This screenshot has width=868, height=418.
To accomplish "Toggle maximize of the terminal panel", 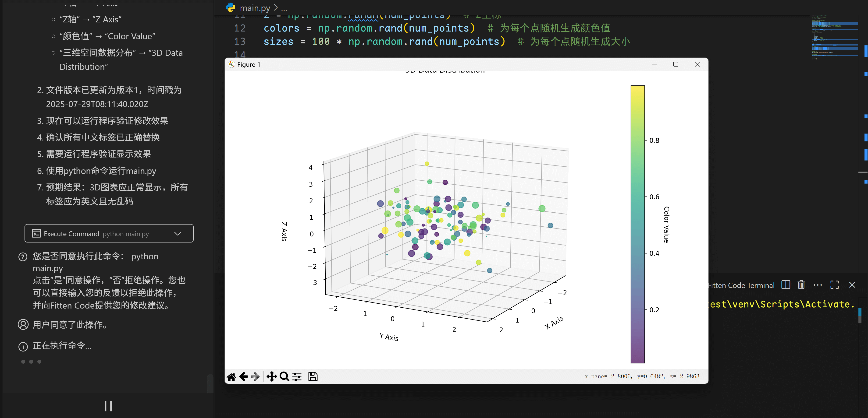I will point(835,285).
